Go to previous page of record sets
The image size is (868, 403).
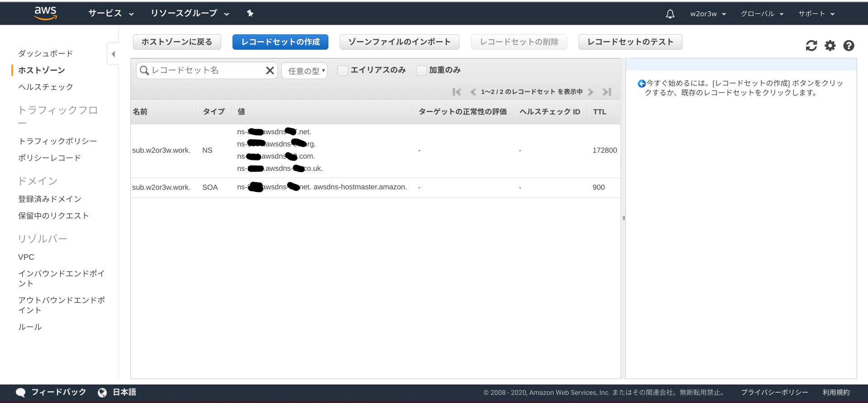point(473,92)
